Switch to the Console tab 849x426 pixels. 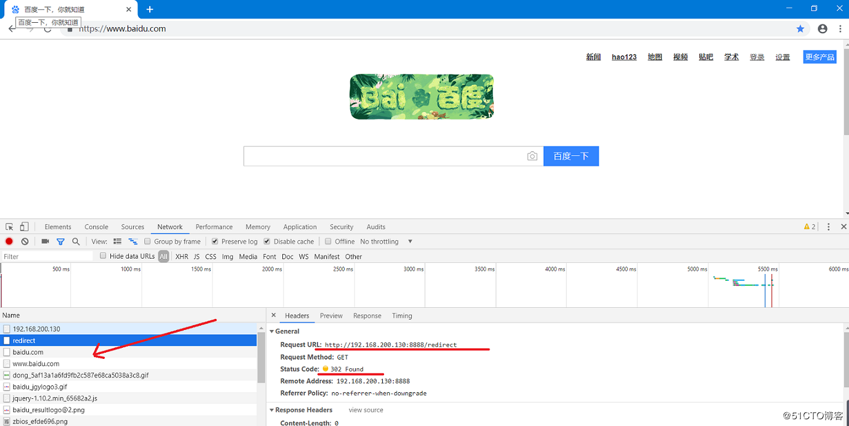tap(96, 227)
